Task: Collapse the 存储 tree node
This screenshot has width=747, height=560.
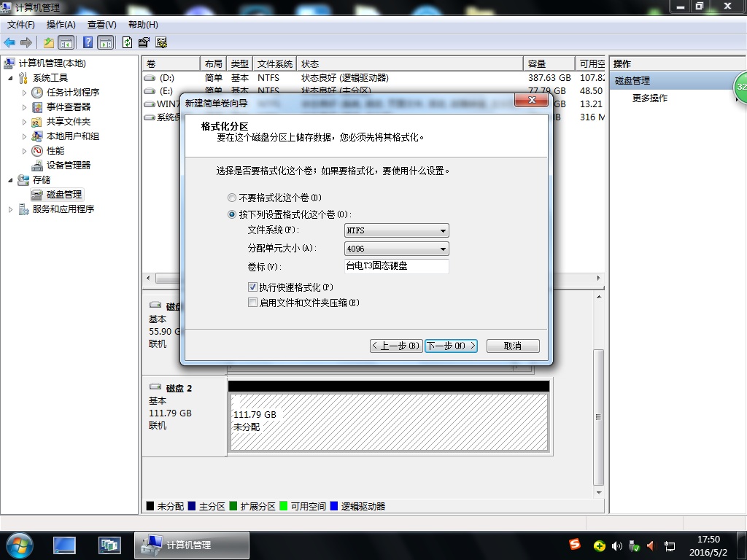Action: click(10, 180)
